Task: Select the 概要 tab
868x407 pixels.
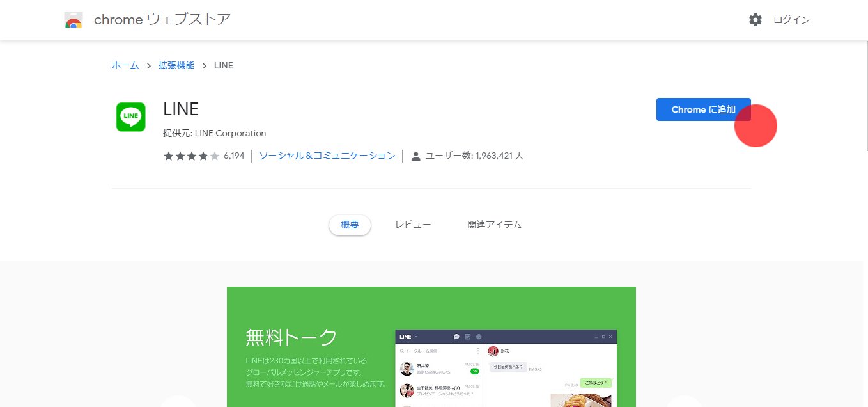Action: pyautogui.click(x=350, y=225)
